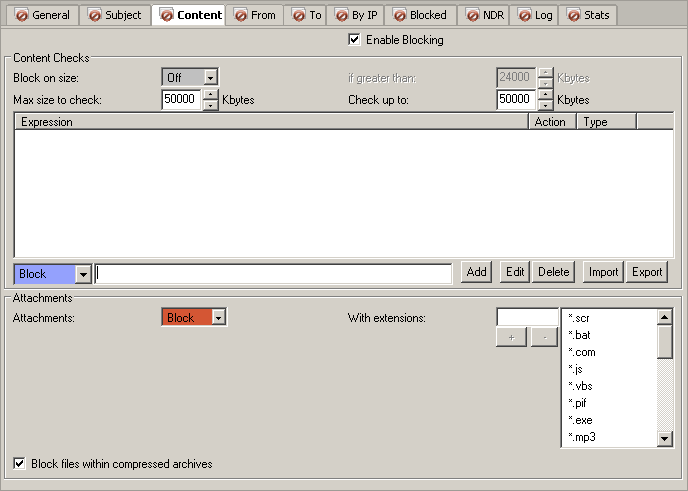688x491 pixels.
Task: Click the From tab icon
Action: pyautogui.click(x=240, y=15)
